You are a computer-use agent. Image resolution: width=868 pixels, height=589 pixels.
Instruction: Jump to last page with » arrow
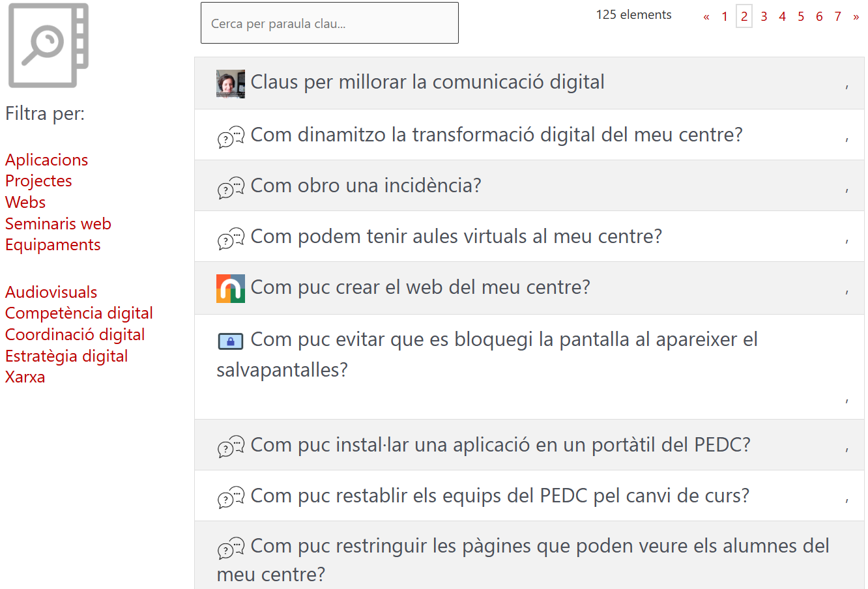point(856,16)
